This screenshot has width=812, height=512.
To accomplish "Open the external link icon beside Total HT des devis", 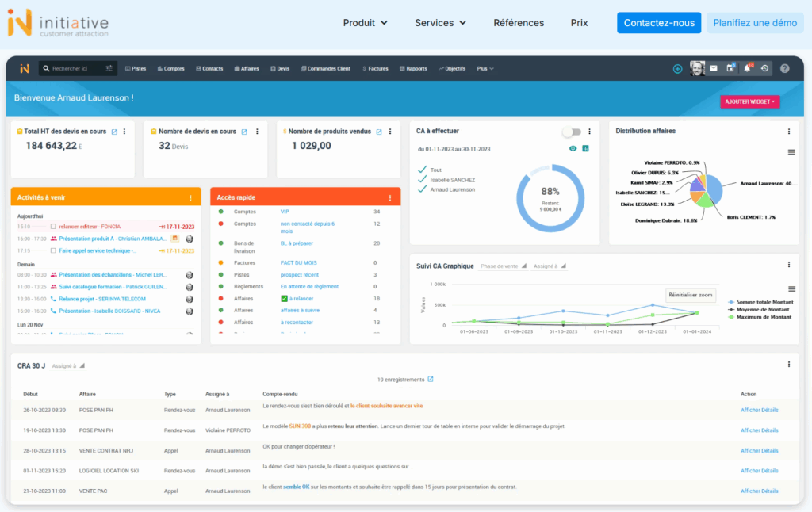I will tap(114, 132).
